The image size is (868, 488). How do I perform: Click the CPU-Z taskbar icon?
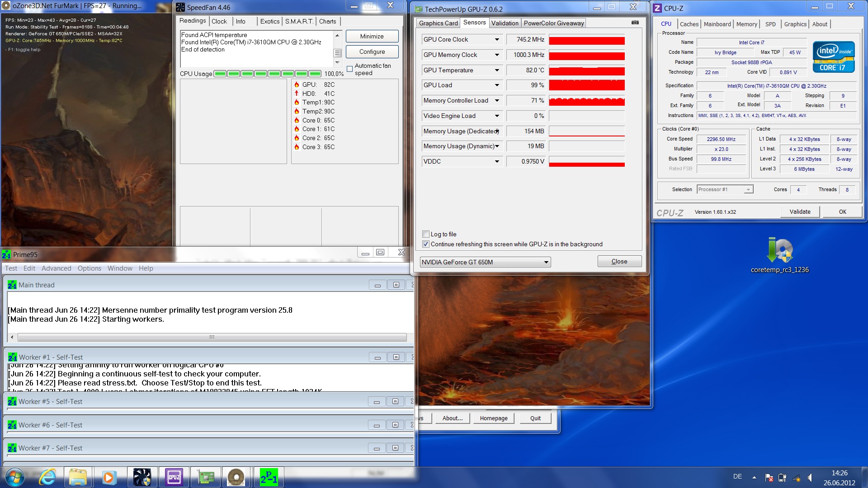(x=174, y=478)
